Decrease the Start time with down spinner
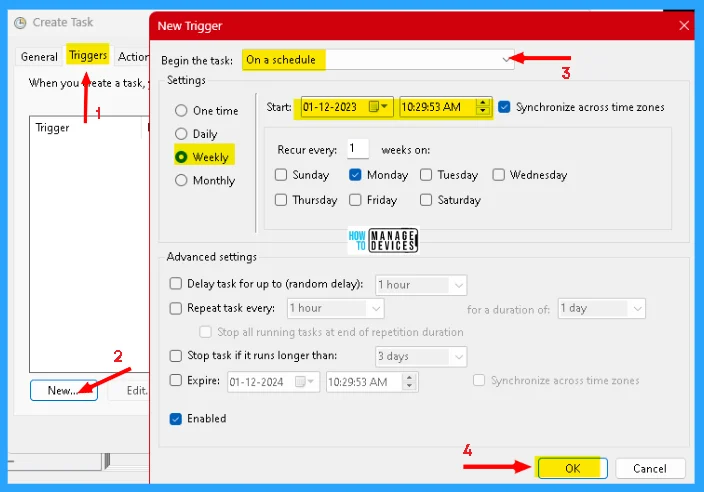 click(x=483, y=111)
